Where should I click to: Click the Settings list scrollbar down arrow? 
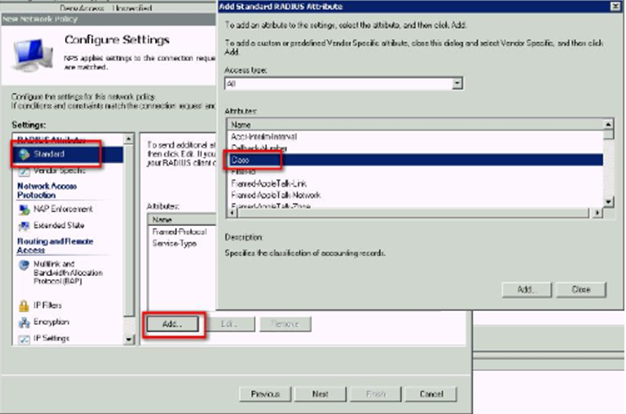tap(129, 340)
